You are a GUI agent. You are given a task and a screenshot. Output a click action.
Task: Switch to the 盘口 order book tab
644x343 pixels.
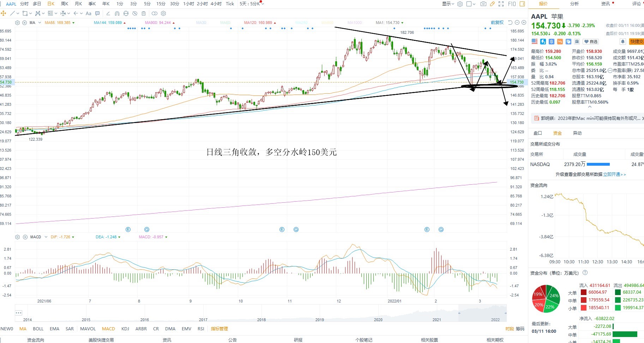tap(538, 133)
